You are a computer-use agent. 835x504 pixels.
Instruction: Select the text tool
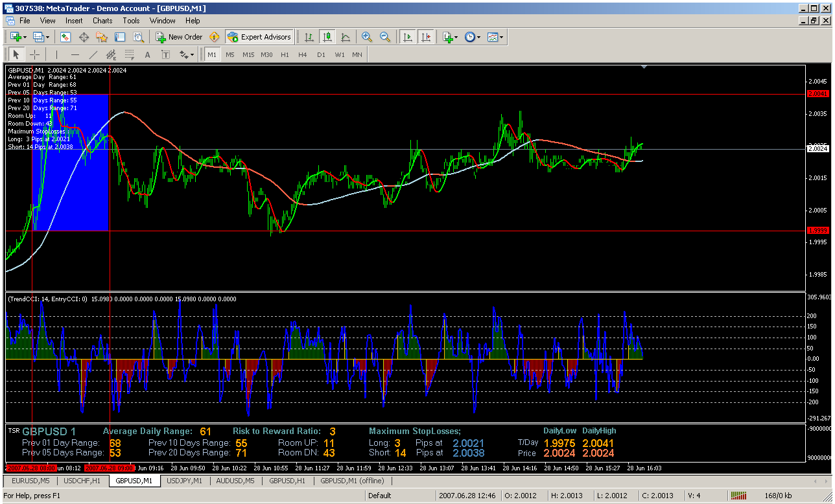(x=147, y=55)
